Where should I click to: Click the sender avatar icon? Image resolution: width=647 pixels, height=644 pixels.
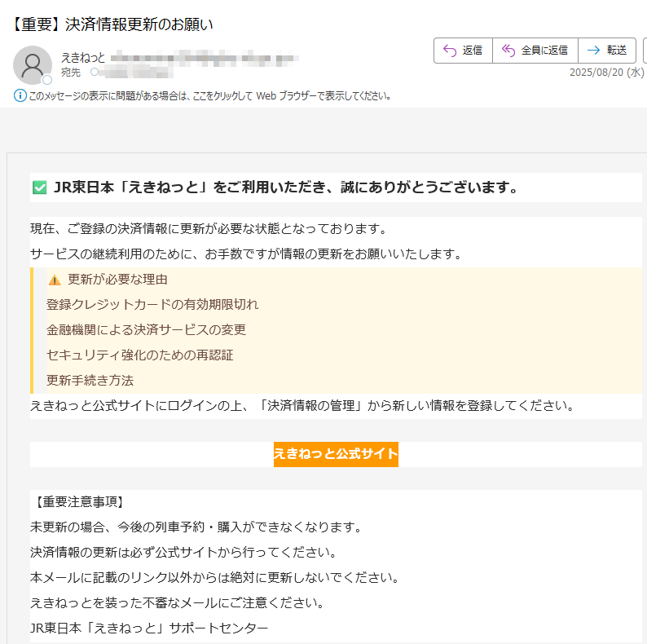tap(33, 65)
